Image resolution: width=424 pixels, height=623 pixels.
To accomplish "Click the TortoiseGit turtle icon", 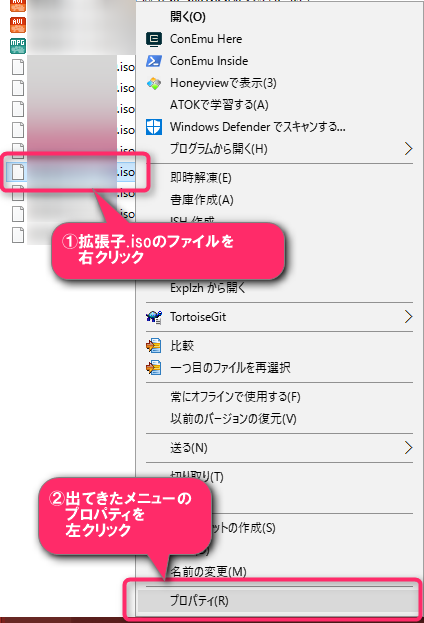I will click(154, 317).
